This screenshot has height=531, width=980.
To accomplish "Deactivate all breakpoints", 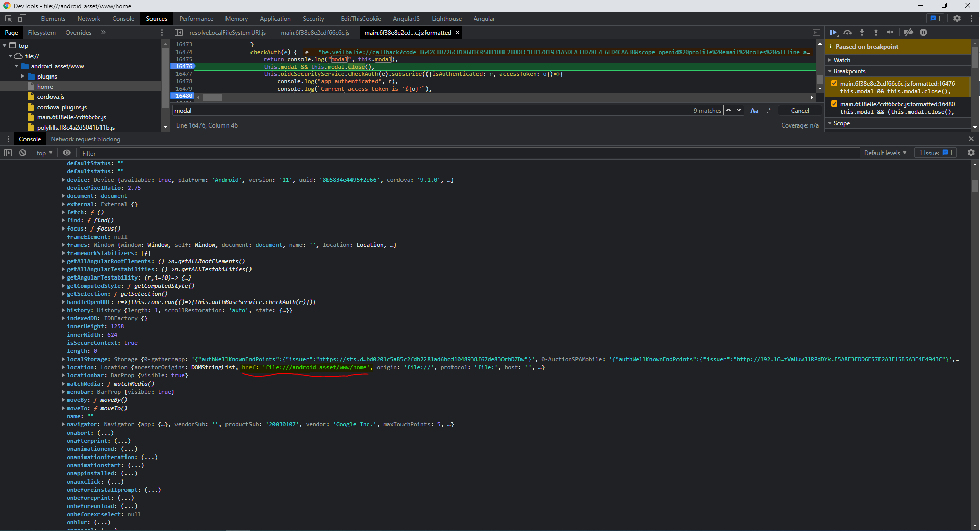I will (x=909, y=32).
